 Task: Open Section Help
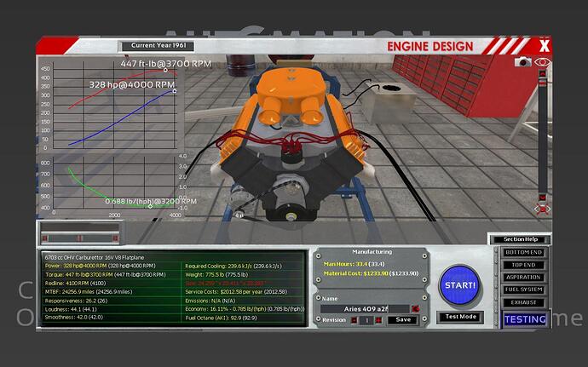(x=517, y=239)
